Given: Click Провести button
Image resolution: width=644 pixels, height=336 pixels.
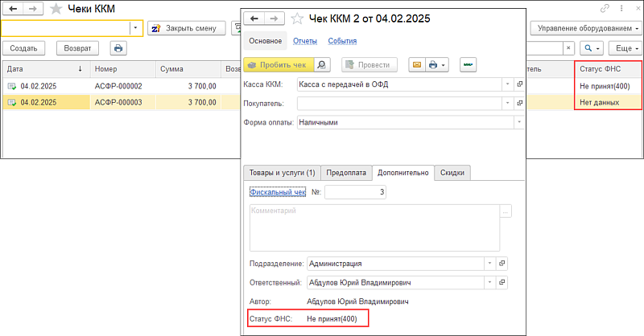Looking at the screenshot, I should [x=369, y=65].
